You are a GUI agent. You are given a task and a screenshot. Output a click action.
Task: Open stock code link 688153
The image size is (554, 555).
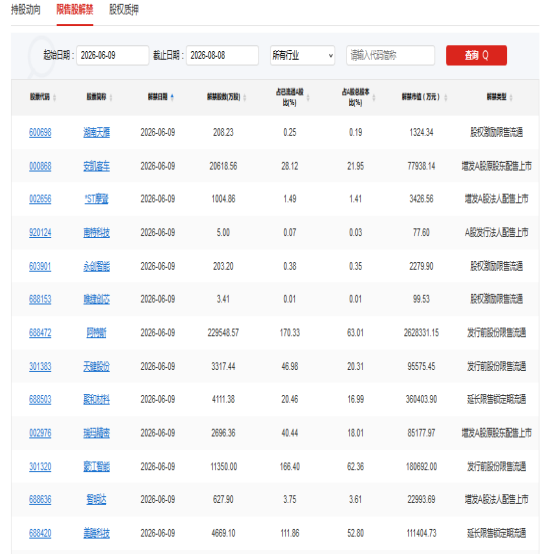pyautogui.click(x=40, y=299)
